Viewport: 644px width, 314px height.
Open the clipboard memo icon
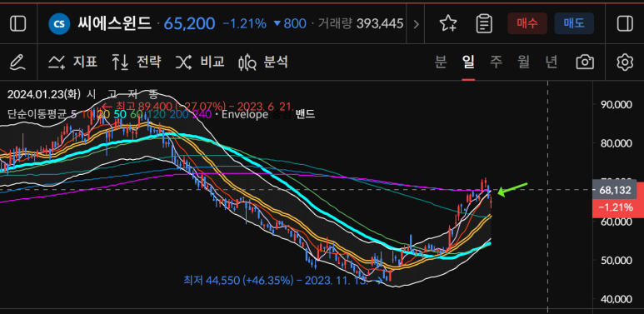[484, 23]
